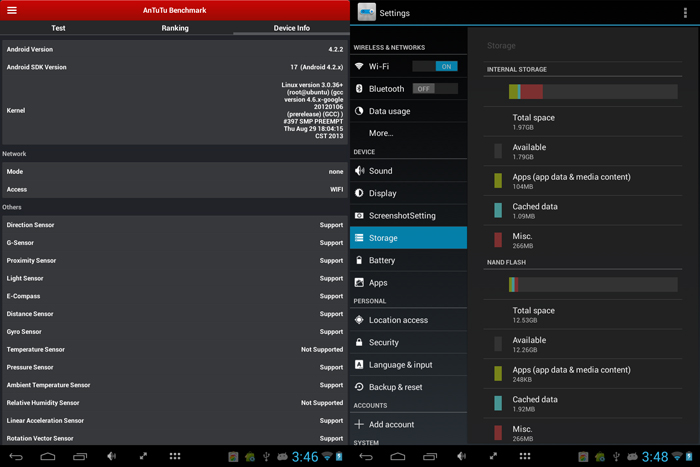Click the Gyro Sensor row

pos(175,331)
